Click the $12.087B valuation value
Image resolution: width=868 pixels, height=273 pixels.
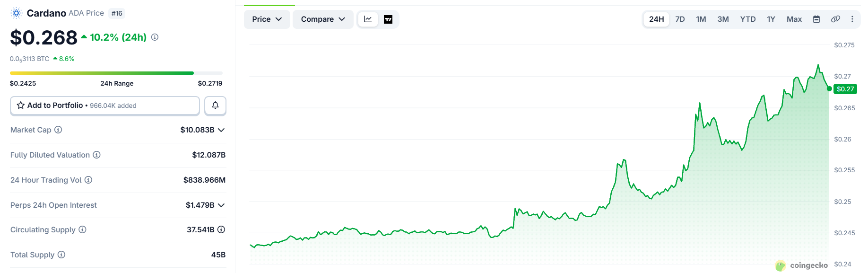point(209,155)
